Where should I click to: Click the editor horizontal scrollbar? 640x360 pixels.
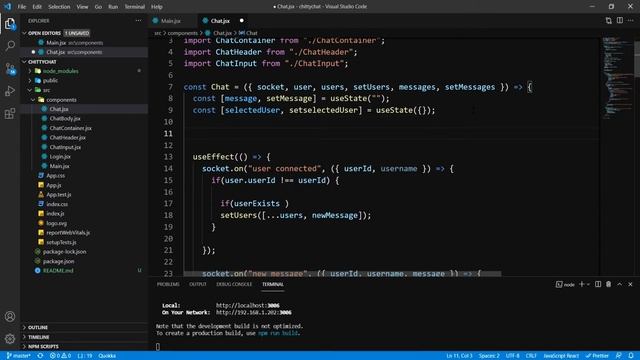click(342, 273)
